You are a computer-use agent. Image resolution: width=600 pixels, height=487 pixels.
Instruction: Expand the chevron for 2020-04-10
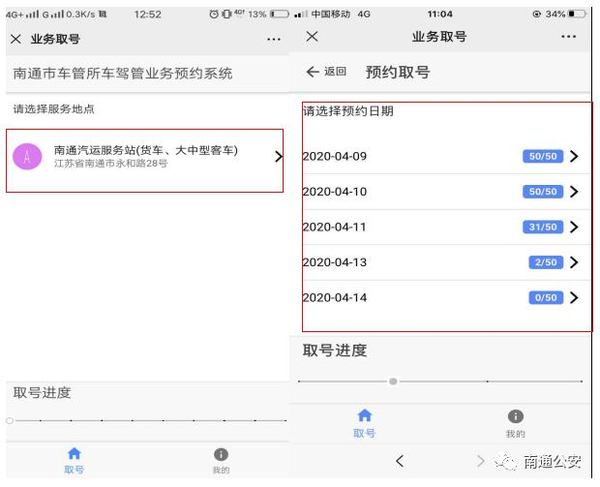pos(574,192)
